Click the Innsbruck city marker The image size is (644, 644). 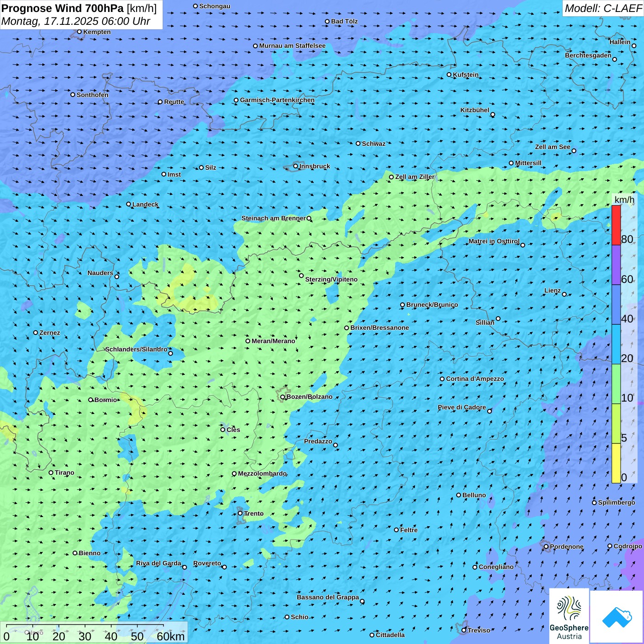pyautogui.click(x=295, y=166)
